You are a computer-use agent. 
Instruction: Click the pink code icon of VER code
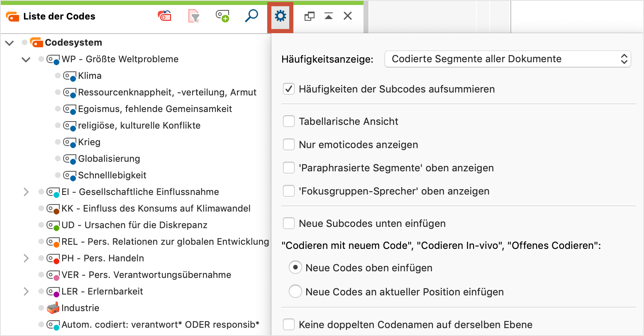(x=53, y=275)
